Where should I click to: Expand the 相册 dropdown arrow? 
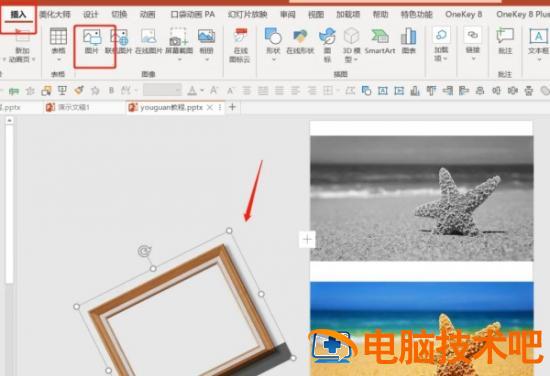[207, 60]
